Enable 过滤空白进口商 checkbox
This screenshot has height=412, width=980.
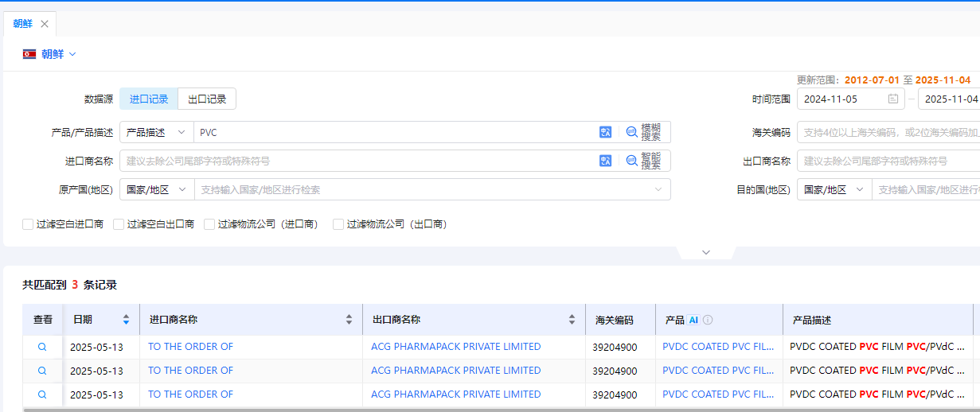pos(28,224)
